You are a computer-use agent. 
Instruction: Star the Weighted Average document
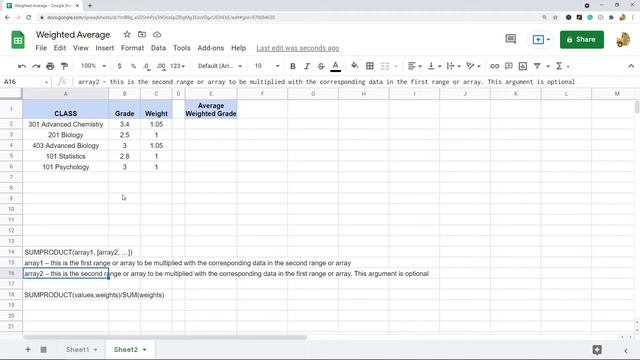[127, 34]
